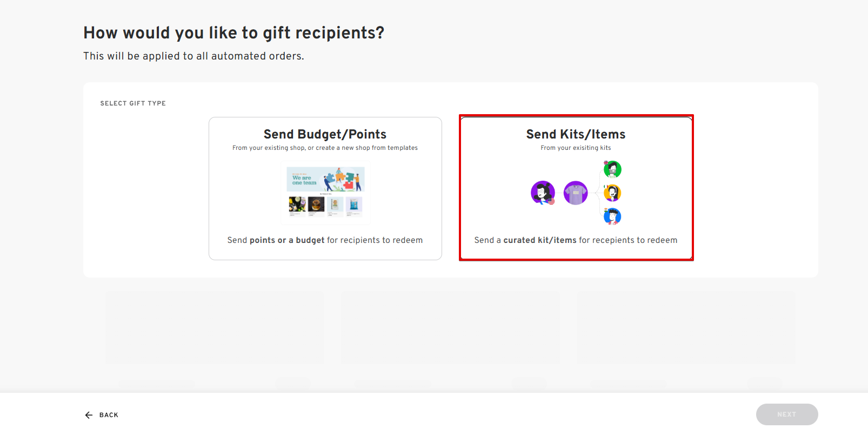Image resolution: width=868 pixels, height=435 pixels.
Task: Click the NEXT button
Action: (786, 414)
